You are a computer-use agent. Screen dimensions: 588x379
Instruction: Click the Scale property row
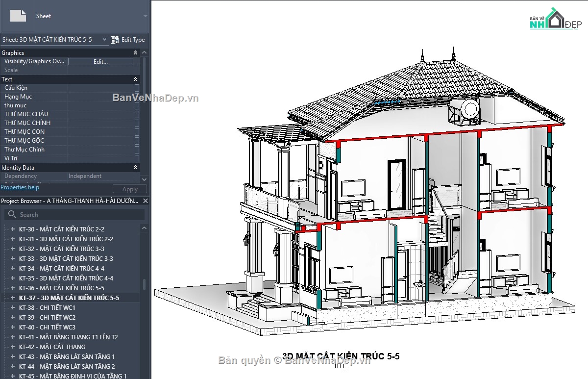[70, 70]
